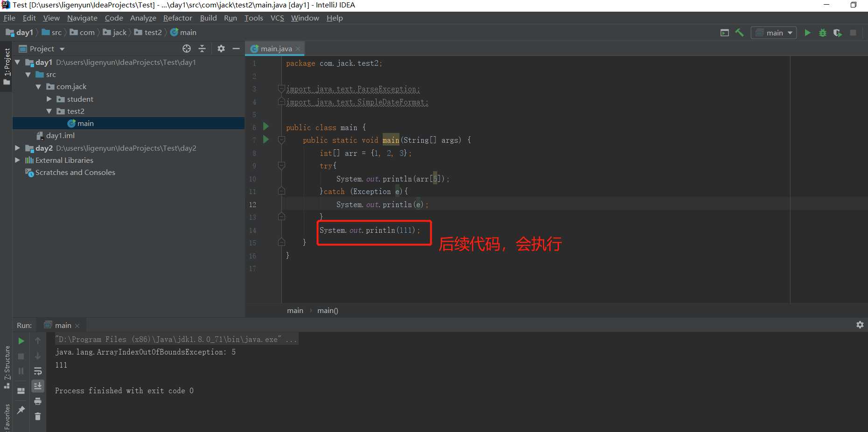Open the Analyze menu
The image size is (868, 432).
coord(143,18)
